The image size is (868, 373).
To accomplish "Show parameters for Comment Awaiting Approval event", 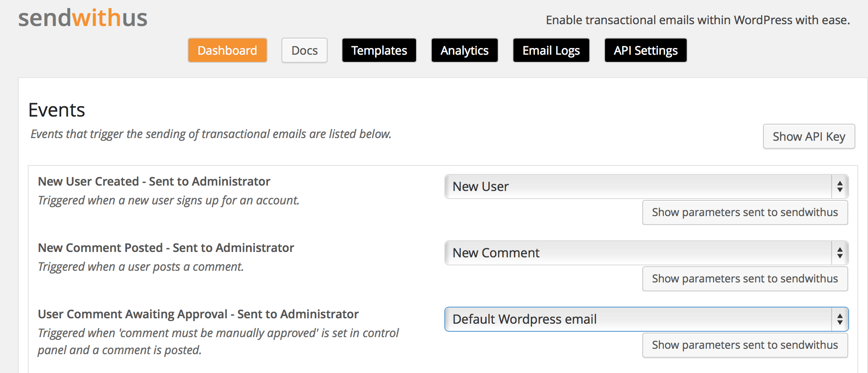I will pos(745,345).
